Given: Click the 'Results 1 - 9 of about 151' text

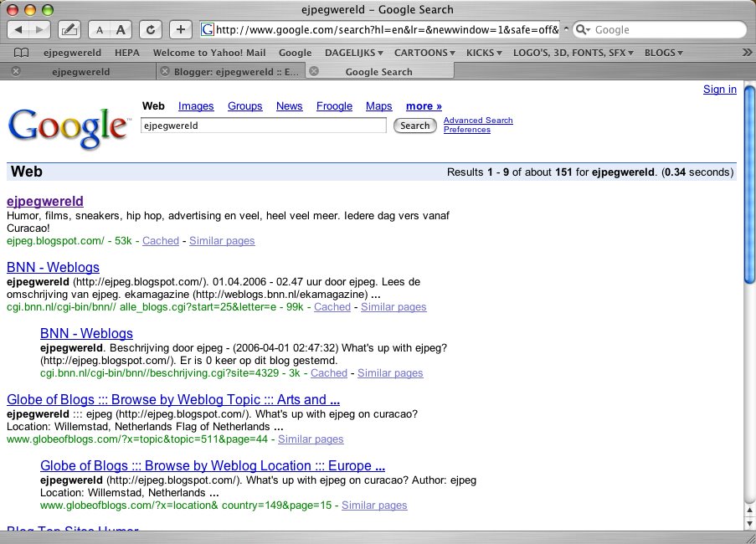Looking at the screenshot, I should pyautogui.click(x=509, y=172).
